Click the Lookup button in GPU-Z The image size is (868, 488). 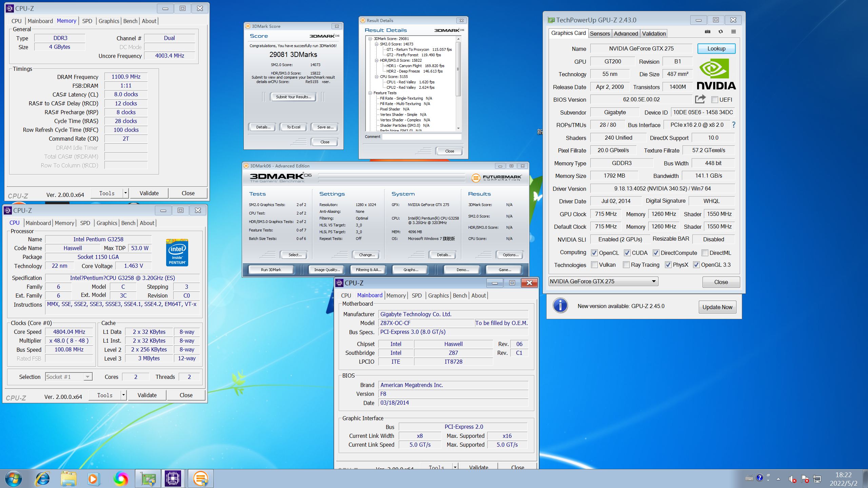(x=716, y=48)
